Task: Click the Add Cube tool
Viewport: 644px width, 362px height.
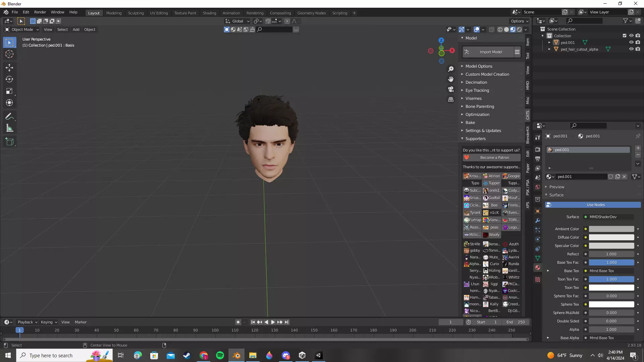Action: pos(9,142)
